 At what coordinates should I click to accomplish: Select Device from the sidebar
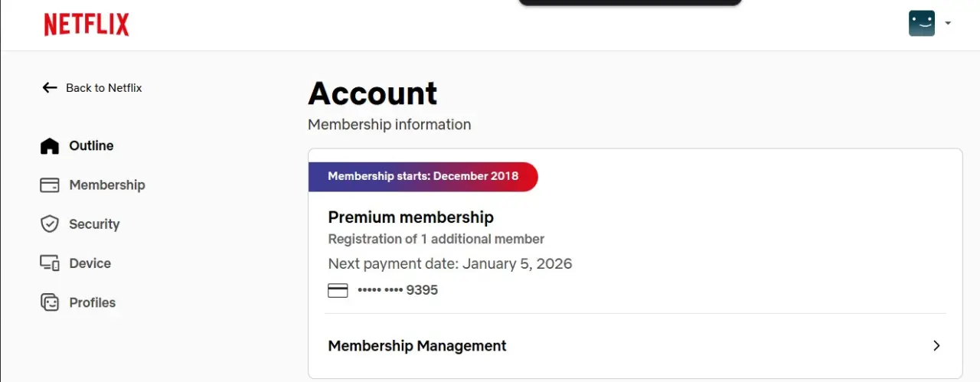pos(76,263)
